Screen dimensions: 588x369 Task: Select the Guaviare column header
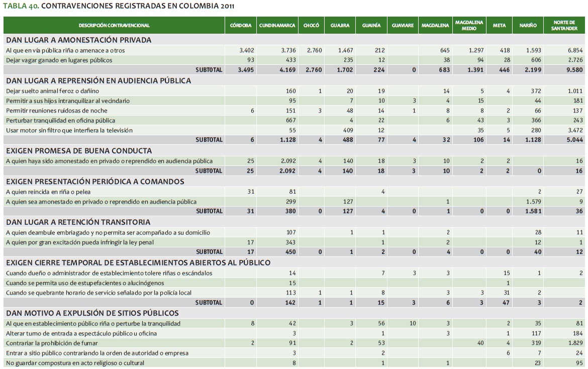402,25
